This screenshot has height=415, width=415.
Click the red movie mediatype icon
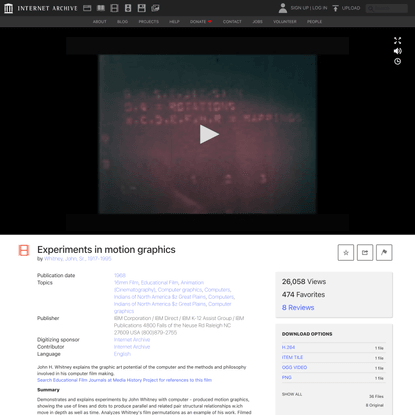coord(24,250)
